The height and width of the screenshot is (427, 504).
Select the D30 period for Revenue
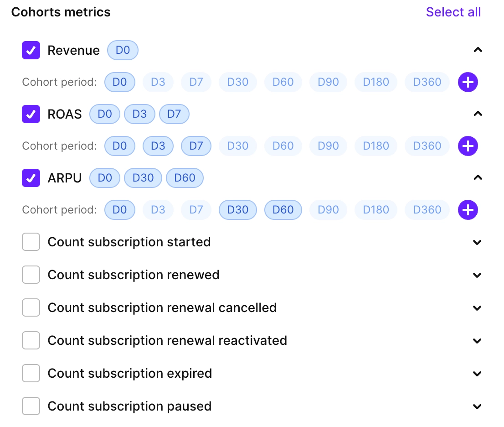pyautogui.click(x=237, y=82)
